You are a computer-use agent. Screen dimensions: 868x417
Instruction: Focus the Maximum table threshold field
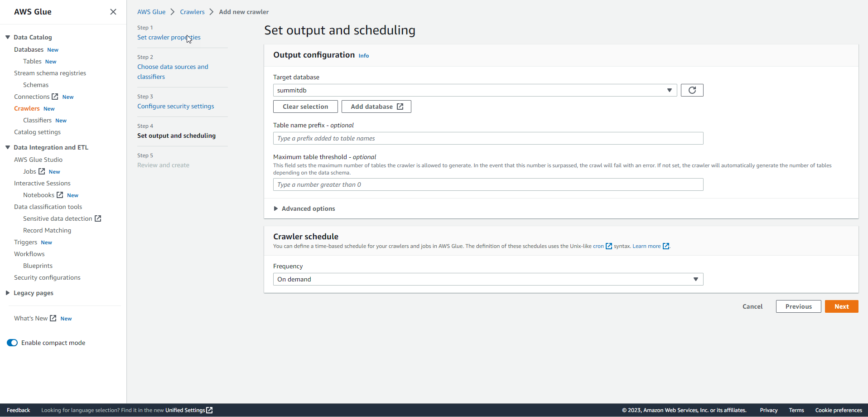488,184
